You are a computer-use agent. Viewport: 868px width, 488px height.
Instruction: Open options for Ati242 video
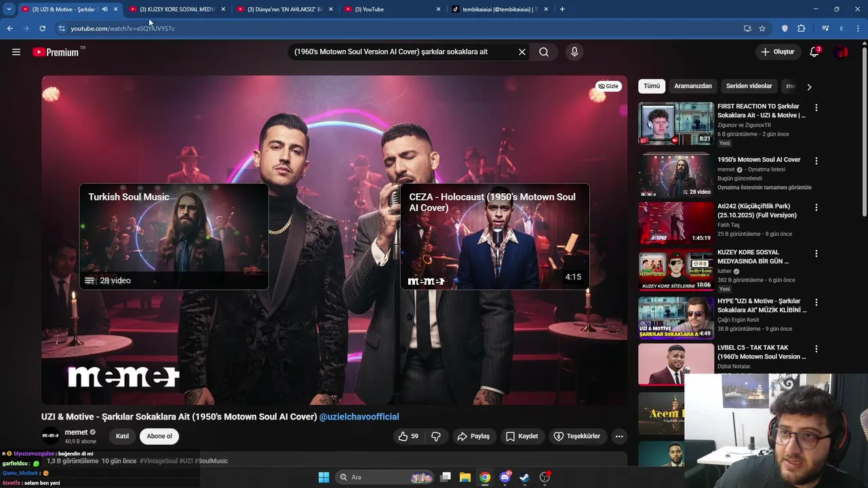tap(816, 207)
